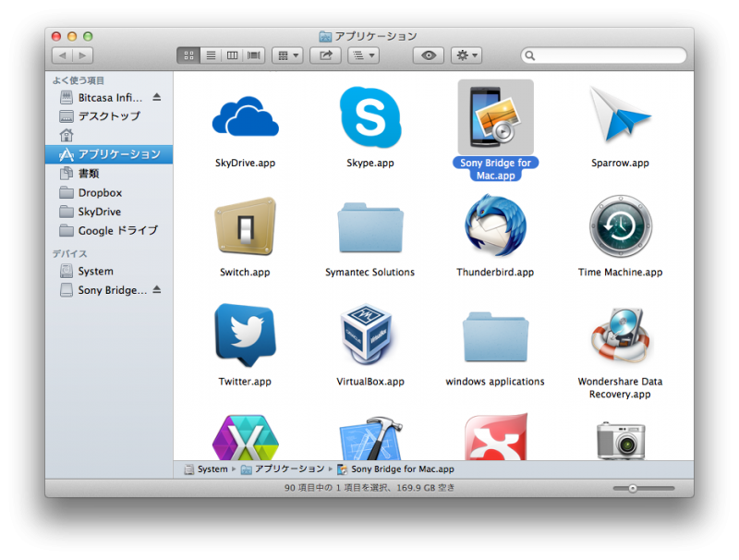Eject the Bitcasa drive
Image resolution: width=739 pixels, height=560 pixels.
point(157,97)
